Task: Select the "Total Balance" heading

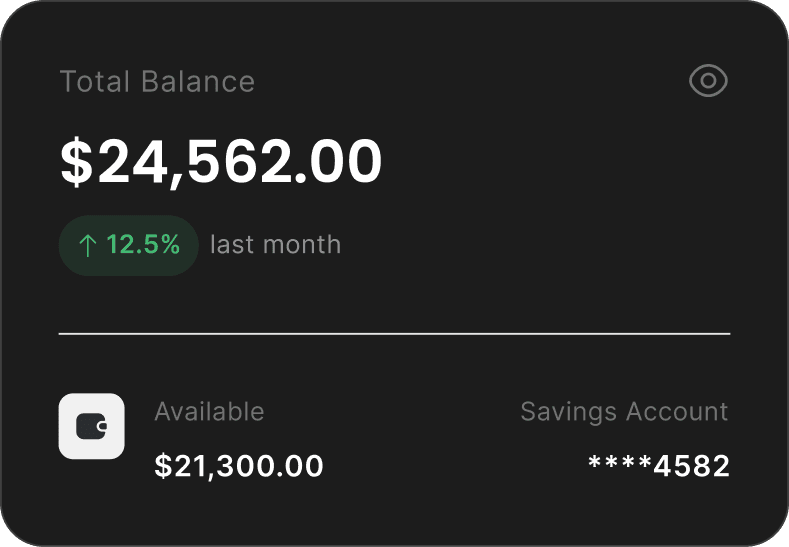Action: click(x=157, y=82)
